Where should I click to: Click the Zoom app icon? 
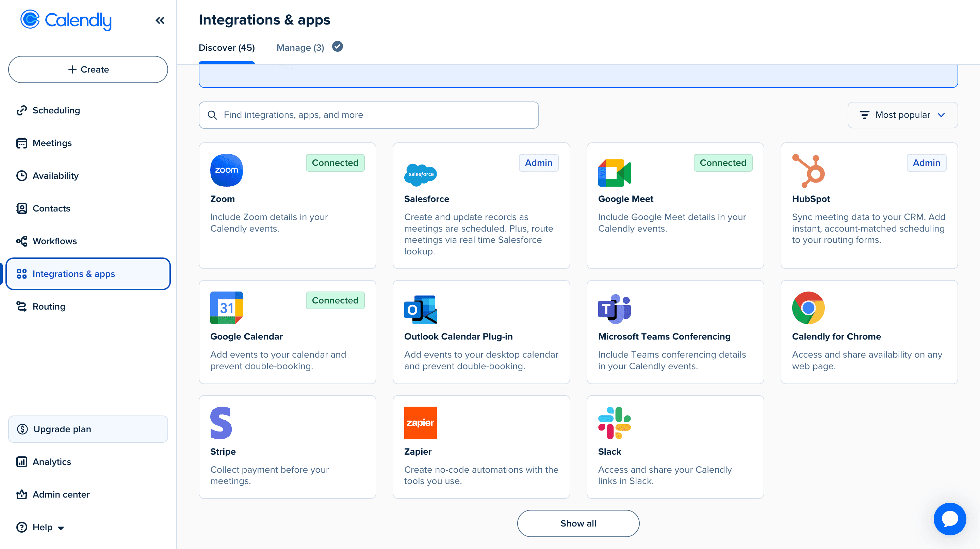click(226, 170)
